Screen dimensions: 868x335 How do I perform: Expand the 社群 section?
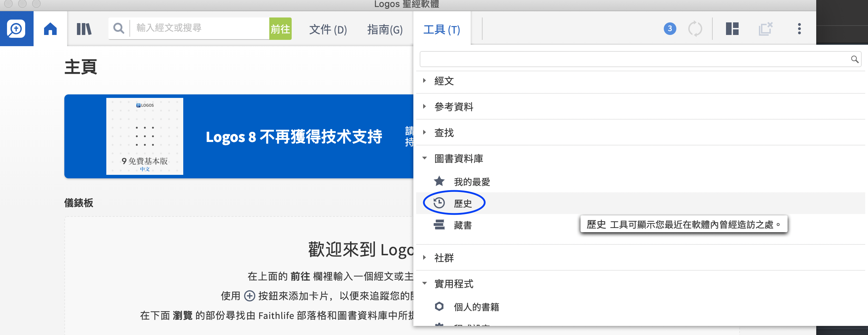[424, 257]
